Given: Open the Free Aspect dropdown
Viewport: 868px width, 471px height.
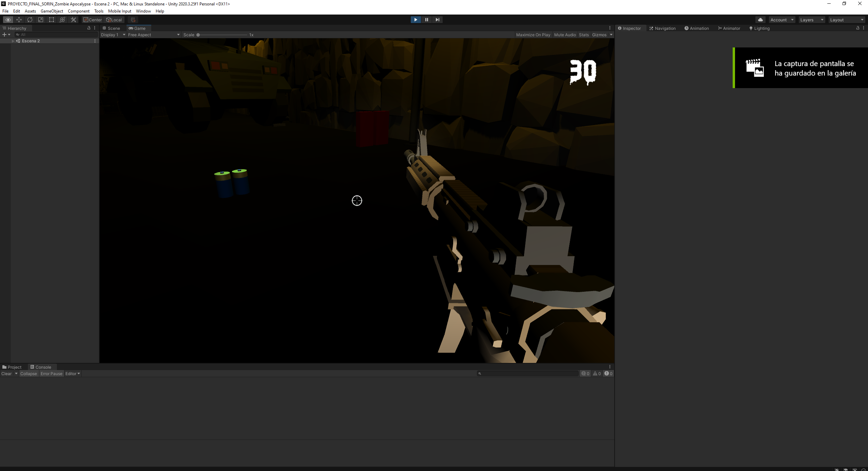Looking at the screenshot, I should coord(153,35).
